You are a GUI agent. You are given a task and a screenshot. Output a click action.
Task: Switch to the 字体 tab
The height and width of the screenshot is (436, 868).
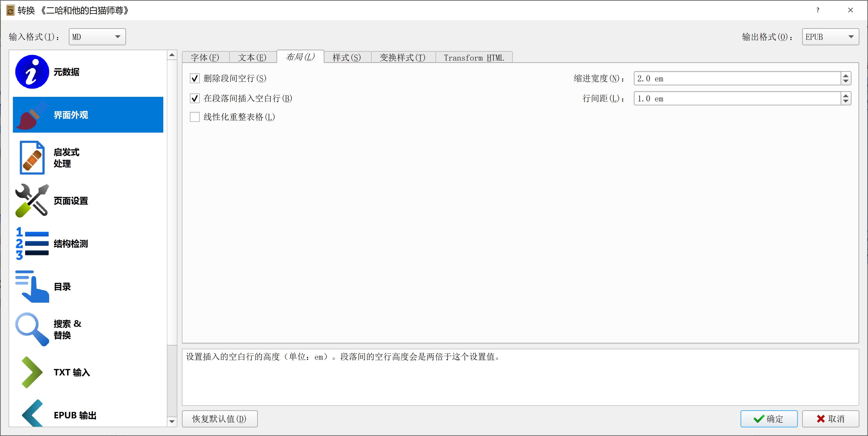pyautogui.click(x=206, y=57)
